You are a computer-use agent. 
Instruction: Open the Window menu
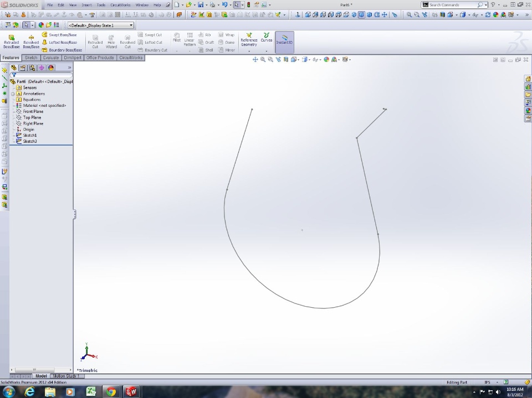click(x=142, y=5)
